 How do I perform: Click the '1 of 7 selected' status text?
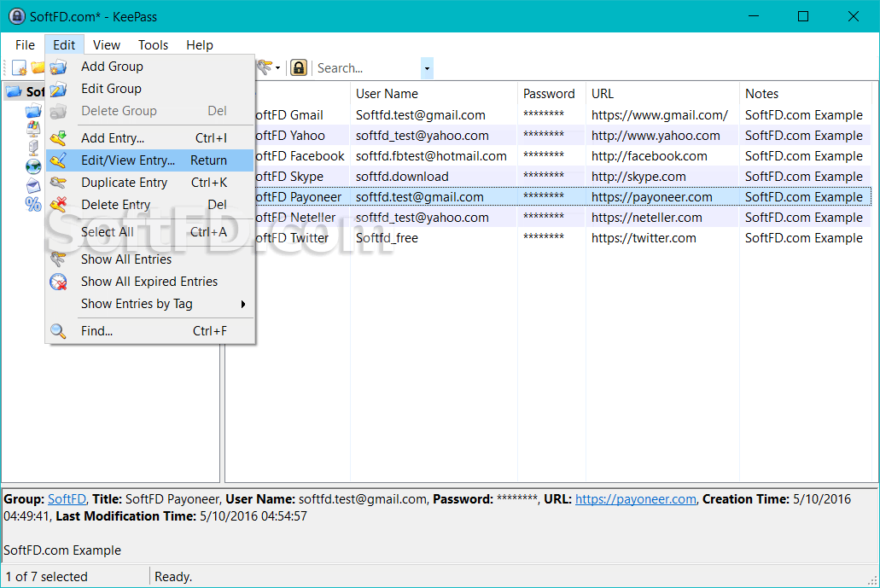pyautogui.click(x=47, y=577)
